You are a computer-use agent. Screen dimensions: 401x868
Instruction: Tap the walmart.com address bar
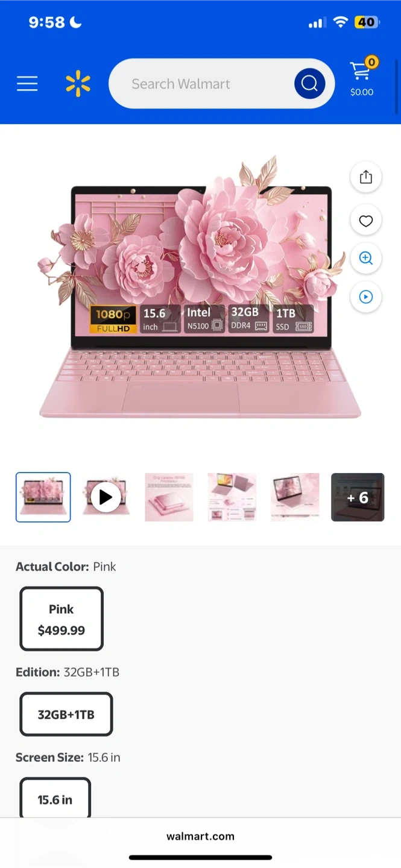pos(200,836)
